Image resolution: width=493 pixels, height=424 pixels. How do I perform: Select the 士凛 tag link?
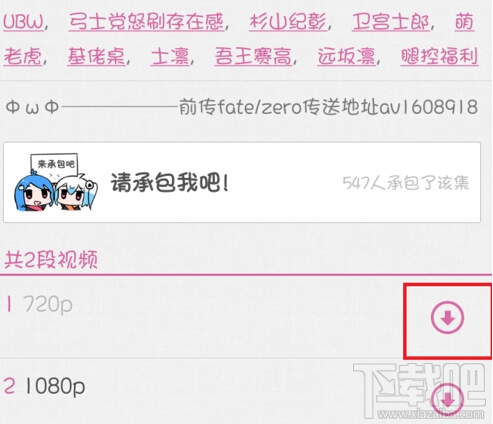pyautogui.click(x=170, y=56)
